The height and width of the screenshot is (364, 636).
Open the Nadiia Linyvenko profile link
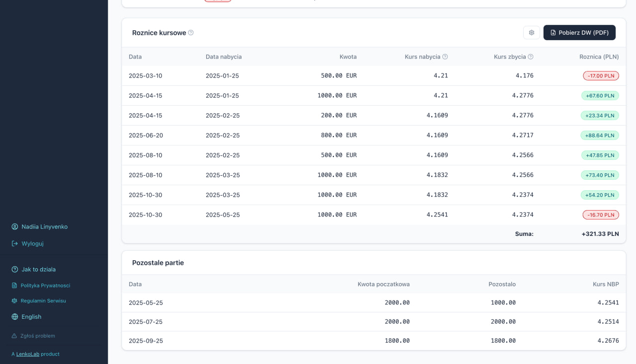coord(44,226)
